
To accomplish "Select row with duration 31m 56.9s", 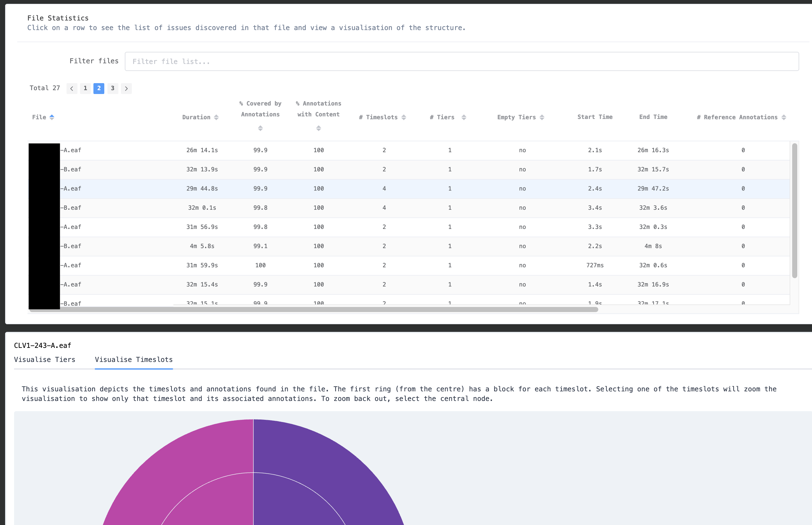I will click(x=409, y=227).
